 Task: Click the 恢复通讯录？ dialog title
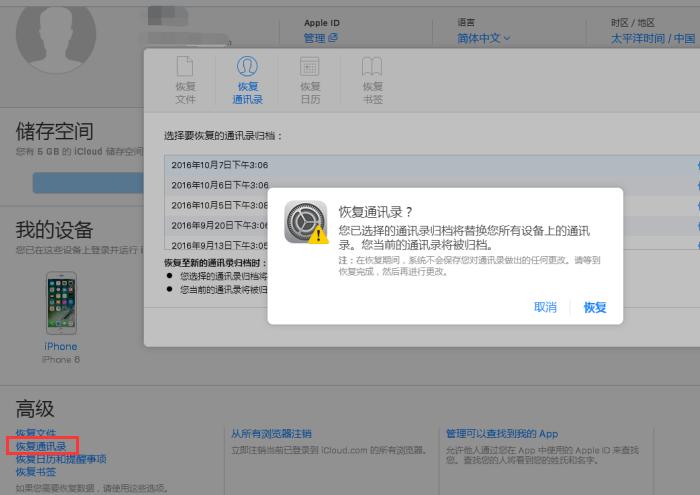(x=375, y=212)
